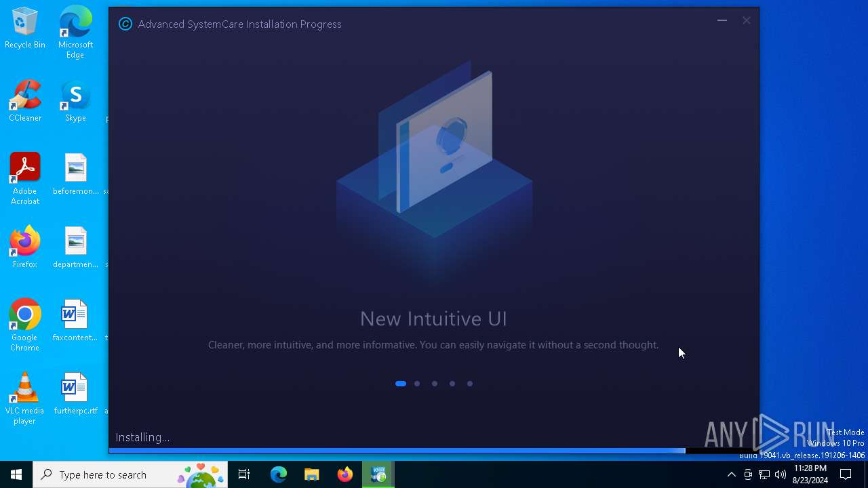The height and width of the screenshot is (488, 868).
Task: Select furtherpc.rtf document on desktop
Action: [x=75, y=394]
